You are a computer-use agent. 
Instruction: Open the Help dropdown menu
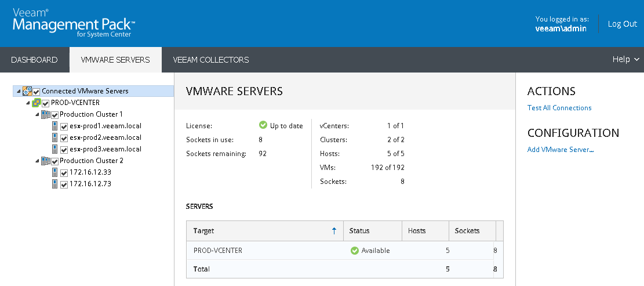click(x=625, y=60)
